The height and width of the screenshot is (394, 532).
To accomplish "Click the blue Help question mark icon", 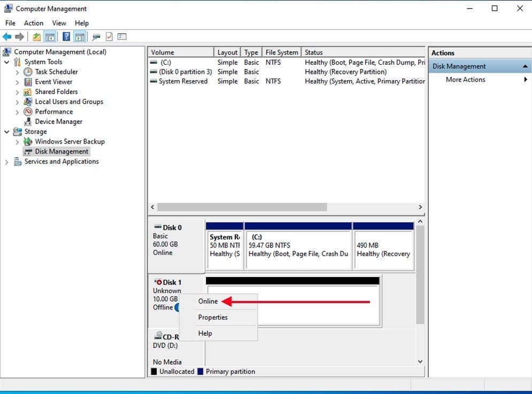I will click(66, 37).
